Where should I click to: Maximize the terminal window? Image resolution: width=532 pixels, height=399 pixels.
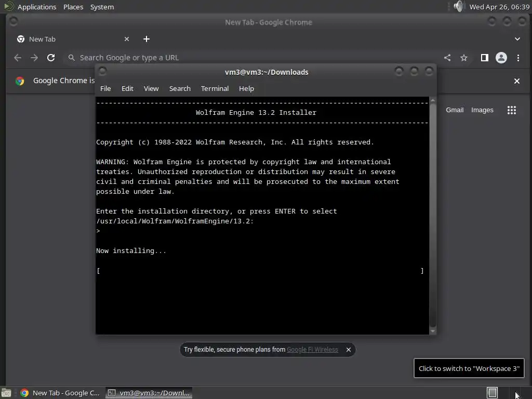click(414, 71)
